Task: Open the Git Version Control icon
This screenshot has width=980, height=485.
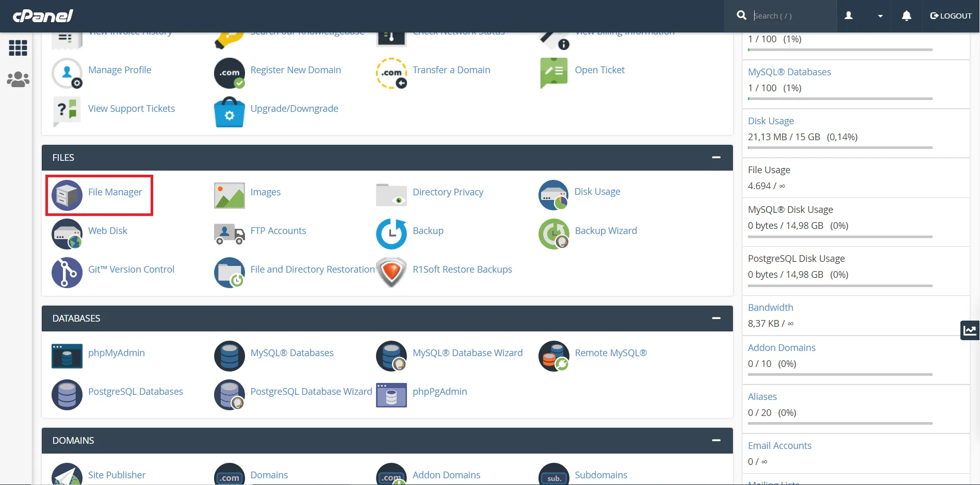Action: point(67,273)
